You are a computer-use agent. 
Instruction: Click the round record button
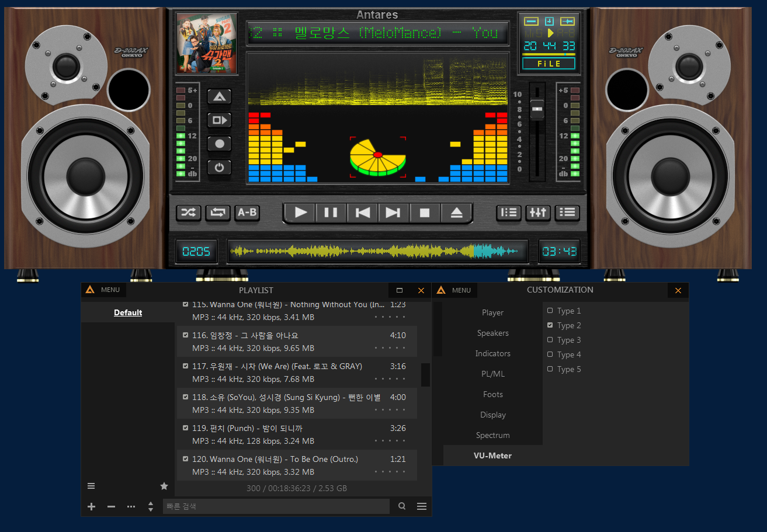[x=219, y=144]
